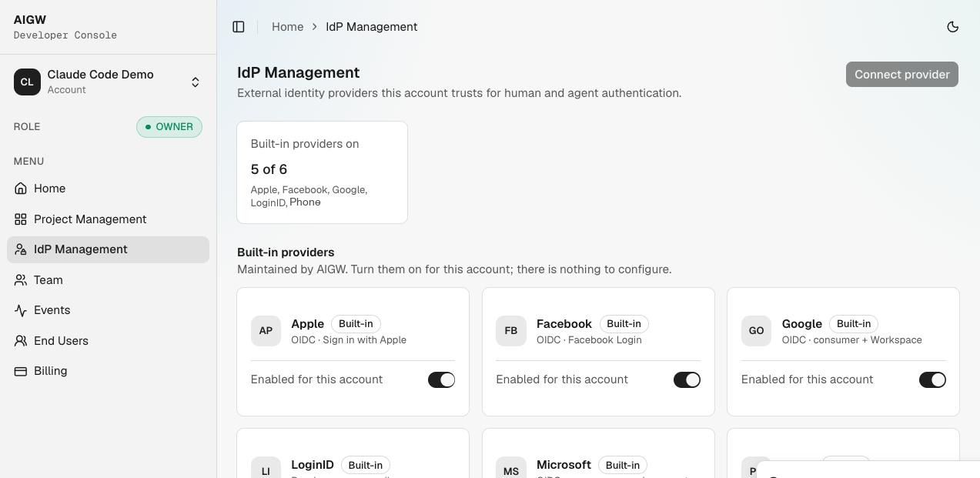Click the 'Facebook' provider name
The height and width of the screenshot is (478, 980).
tap(564, 324)
